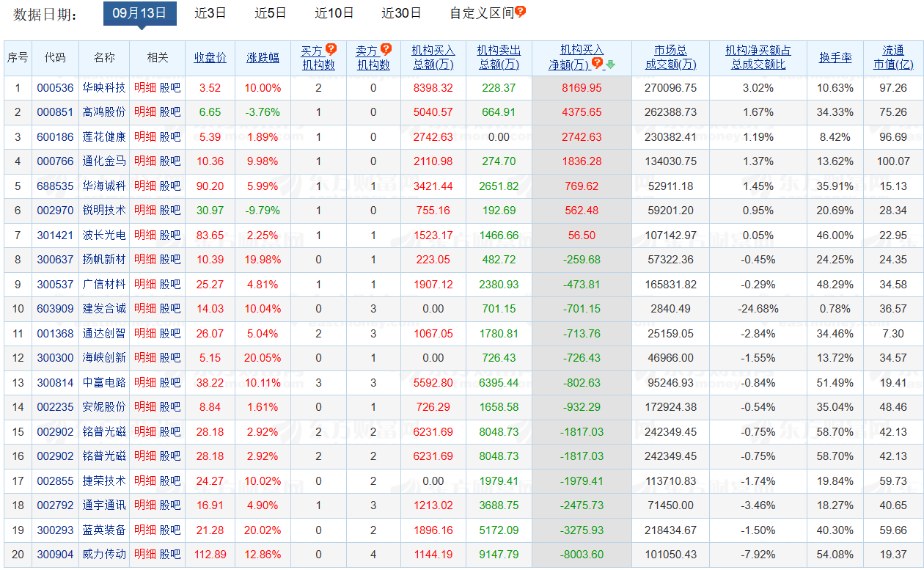Open 明细 for 莲花健康
The width and height of the screenshot is (924, 570).
[145, 136]
